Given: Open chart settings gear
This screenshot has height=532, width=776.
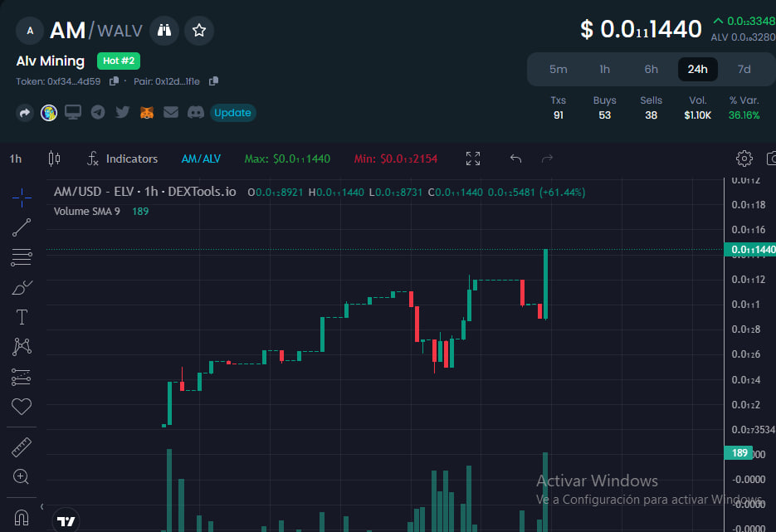Looking at the screenshot, I should [744, 158].
